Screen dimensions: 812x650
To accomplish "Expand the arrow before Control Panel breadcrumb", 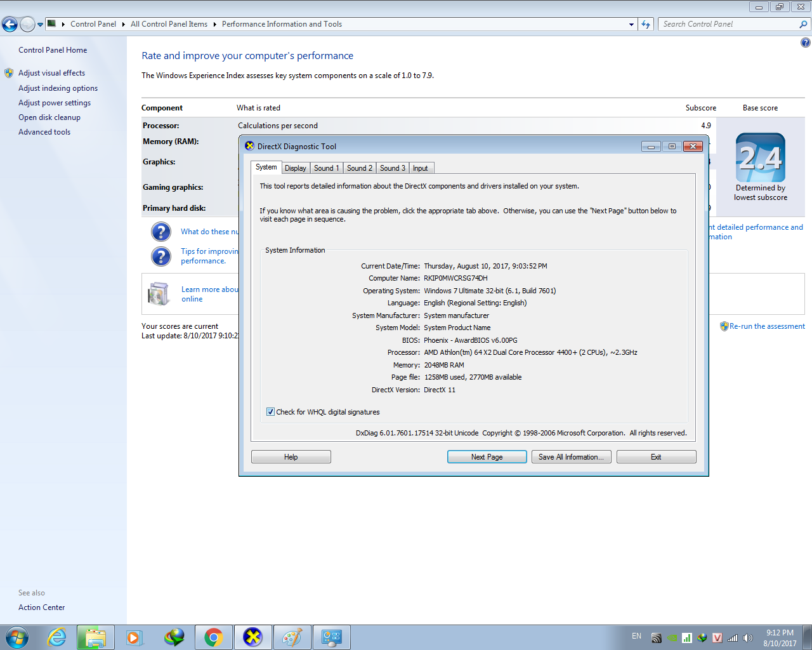I will [63, 24].
